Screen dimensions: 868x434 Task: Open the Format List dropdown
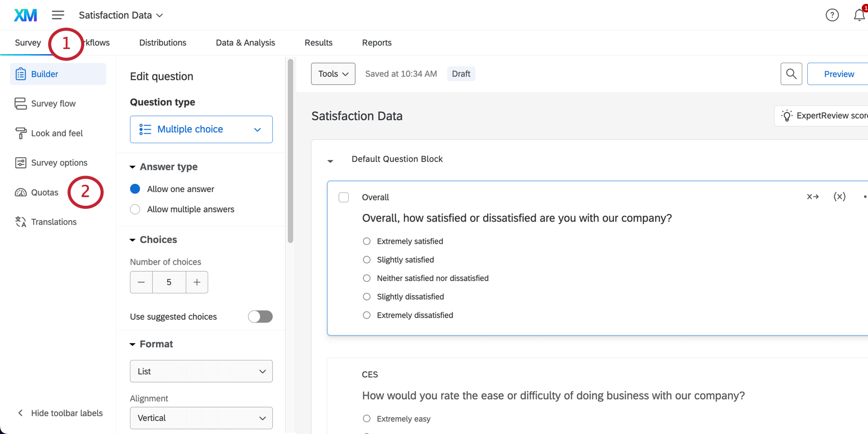[201, 371]
